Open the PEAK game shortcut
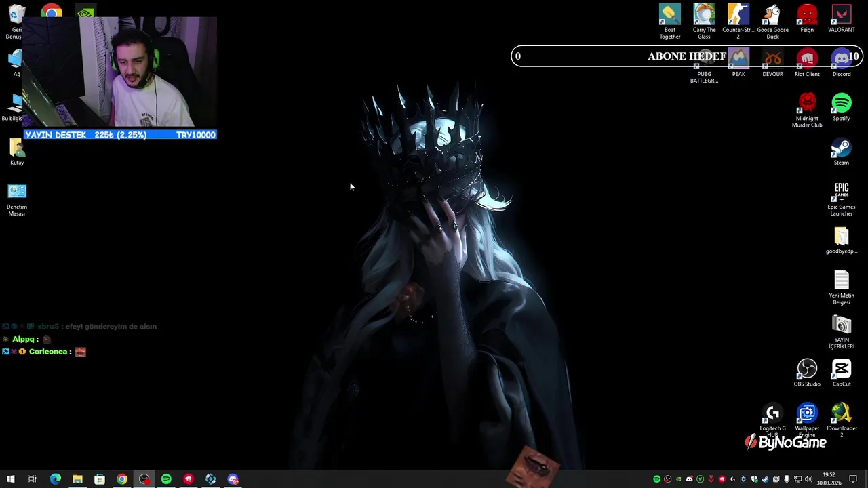 [x=738, y=63]
